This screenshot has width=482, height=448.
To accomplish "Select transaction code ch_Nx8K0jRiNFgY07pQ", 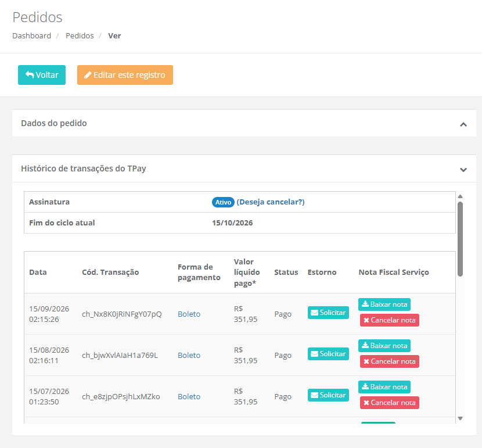I will pyautogui.click(x=122, y=314).
